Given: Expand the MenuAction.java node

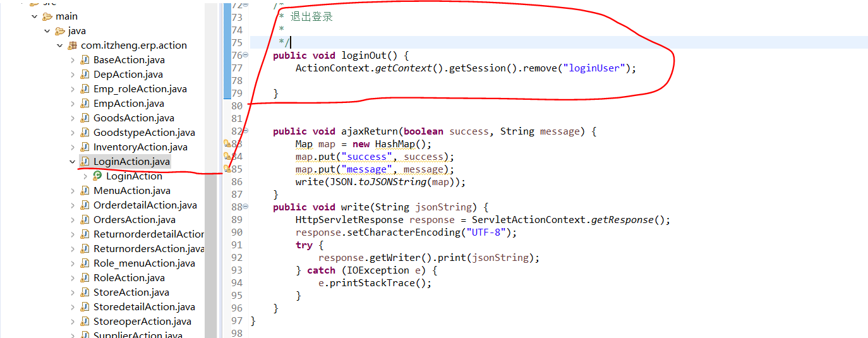Looking at the screenshot, I should (73, 191).
